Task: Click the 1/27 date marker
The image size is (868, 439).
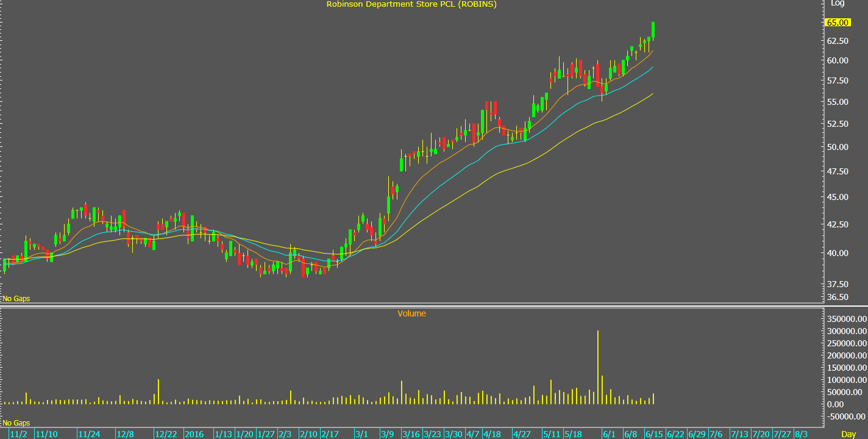Action: click(x=266, y=434)
